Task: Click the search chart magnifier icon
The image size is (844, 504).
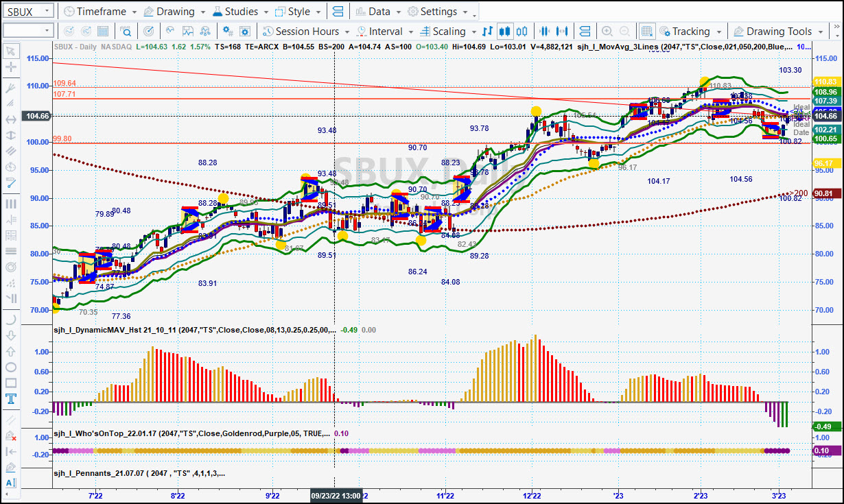Action: coord(126,31)
